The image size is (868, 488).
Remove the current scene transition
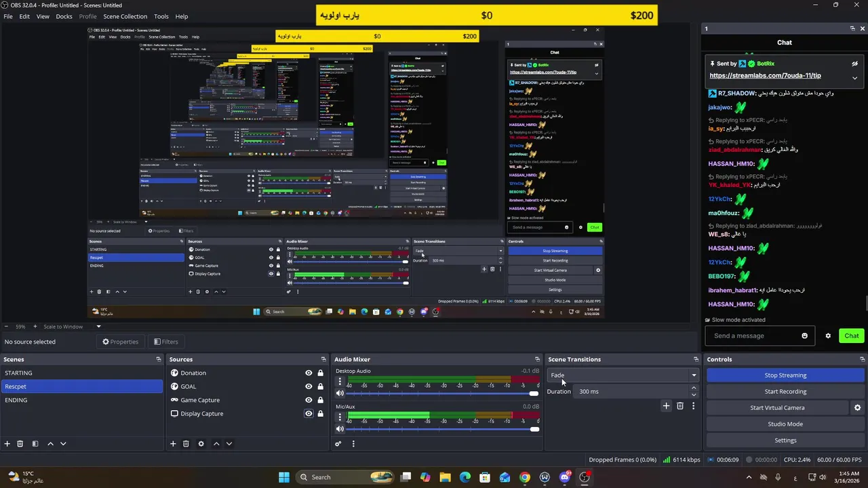coord(680,406)
